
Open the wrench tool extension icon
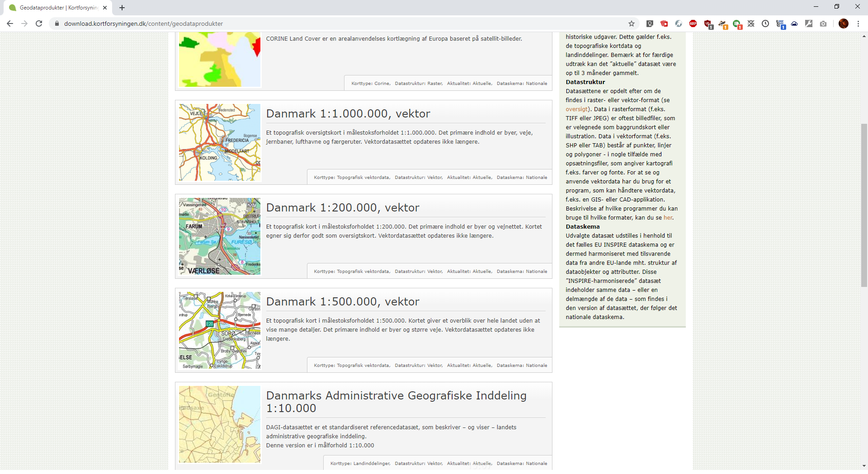[x=809, y=23]
